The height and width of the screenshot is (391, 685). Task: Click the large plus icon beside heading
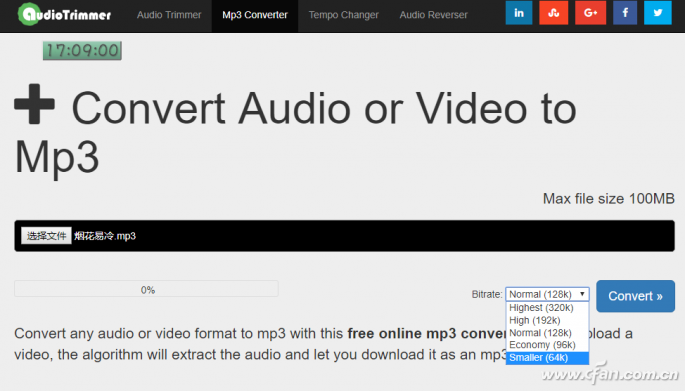tap(35, 104)
